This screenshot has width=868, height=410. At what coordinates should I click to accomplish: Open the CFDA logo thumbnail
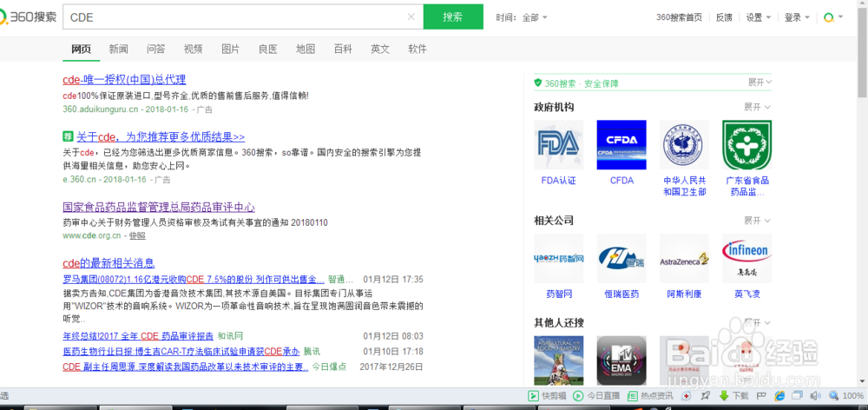point(621,144)
